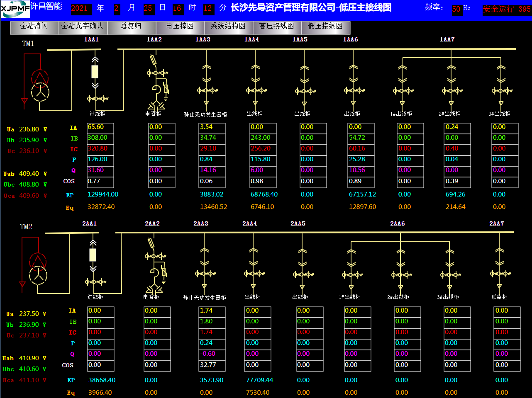The height and width of the screenshot is (398, 532).
Task: Click the 1AA1 IA current value field
Action: tap(100, 127)
